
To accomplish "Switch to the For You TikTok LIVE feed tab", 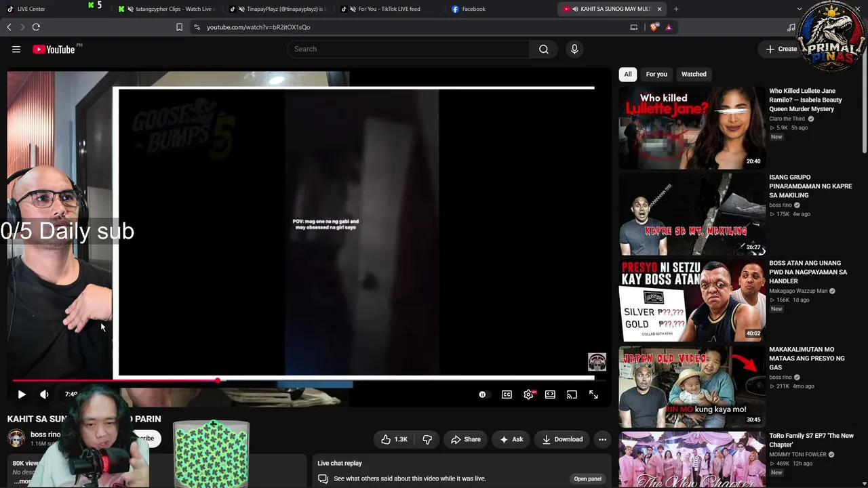I will [x=390, y=9].
